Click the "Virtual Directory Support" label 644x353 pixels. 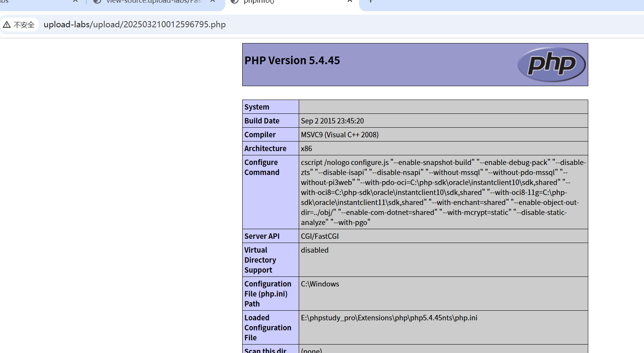pos(260,260)
